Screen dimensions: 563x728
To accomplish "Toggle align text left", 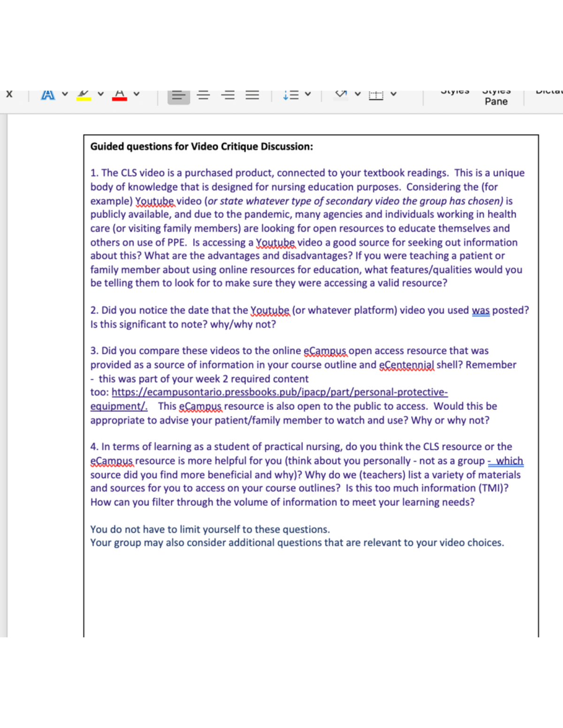I will [179, 96].
